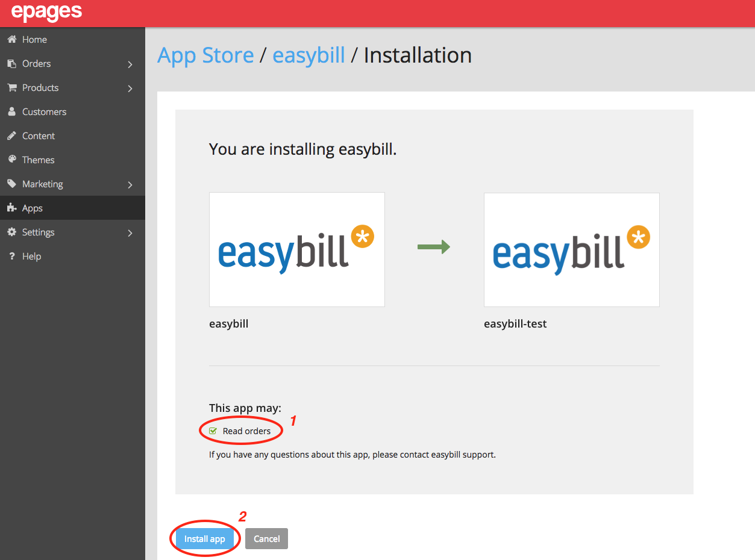Click the Settings label in sidebar
Viewport: 755px width, 560px height.
(38, 232)
